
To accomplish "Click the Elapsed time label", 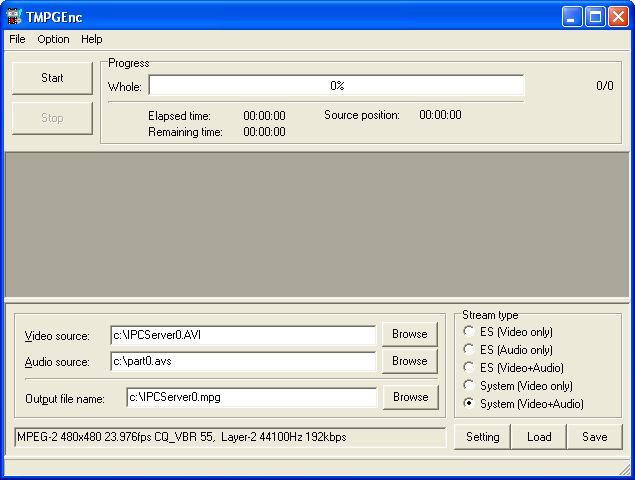I will tap(179, 116).
